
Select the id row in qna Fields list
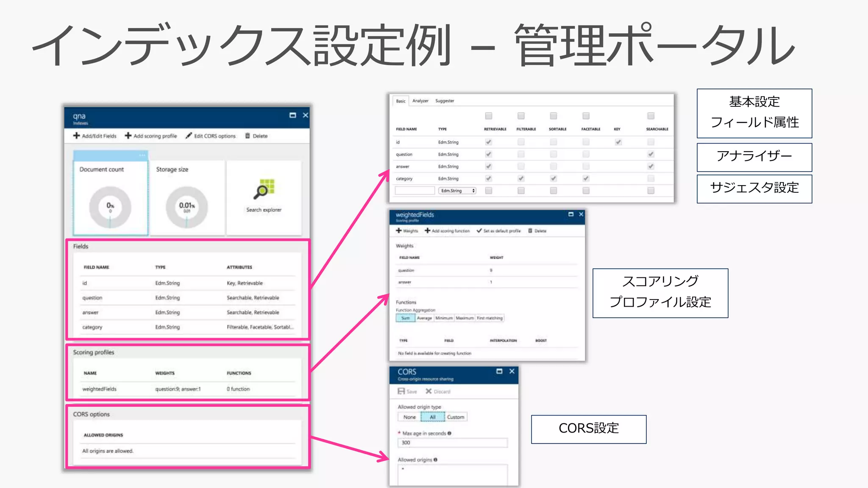188,283
